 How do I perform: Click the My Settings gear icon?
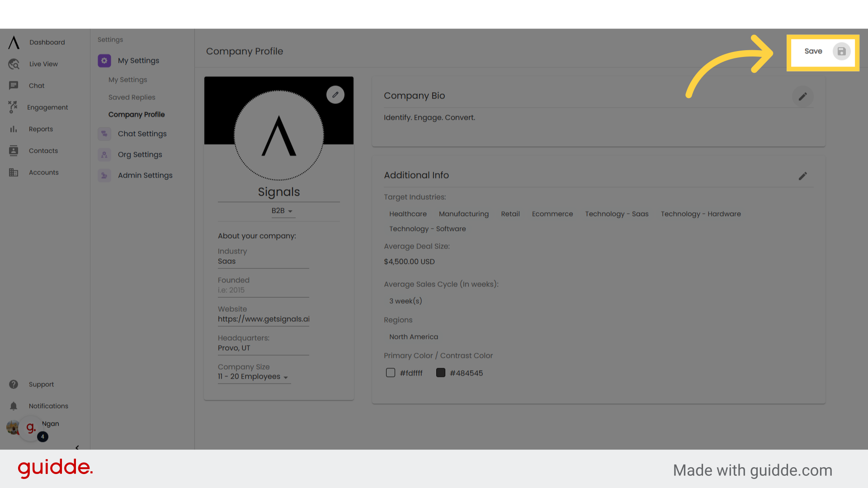104,61
